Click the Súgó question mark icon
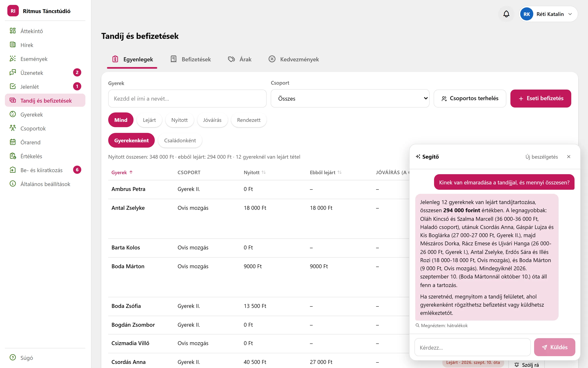The height and width of the screenshot is (368, 588). point(13,357)
